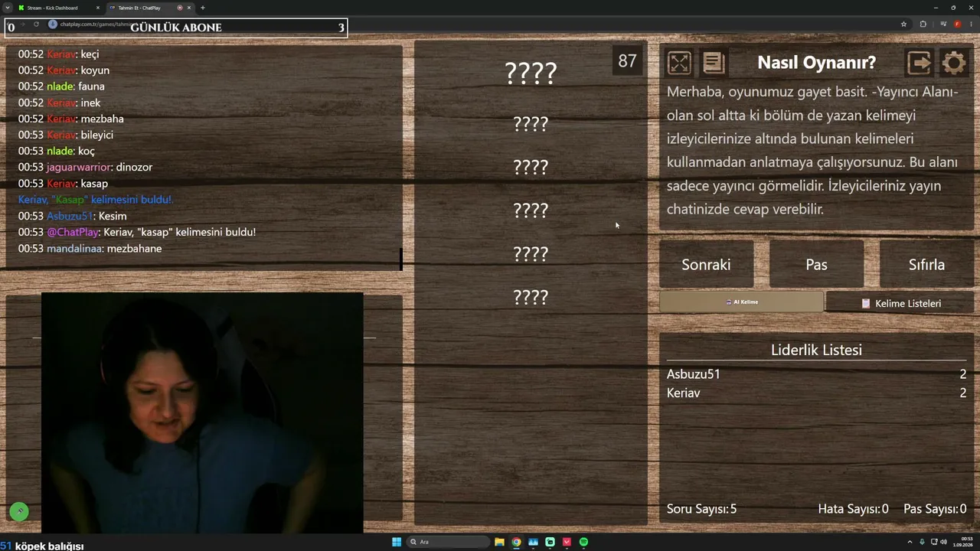Click the 87 countdown timer
The width and height of the screenshot is (980, 551).
click(627, 61)
